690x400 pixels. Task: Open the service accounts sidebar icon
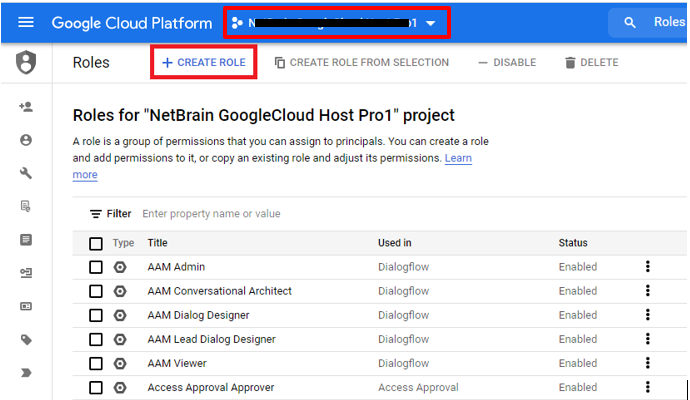pyautogui.click(x=26, y=273)
